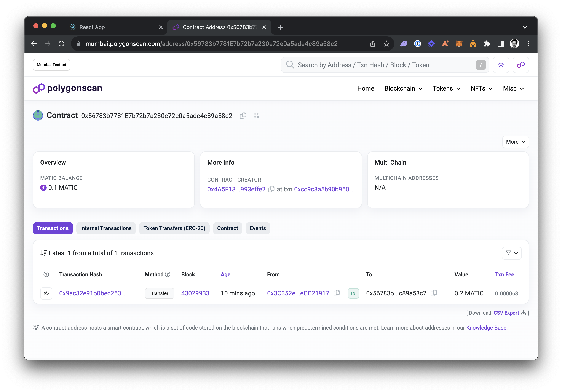Copy the contract address to clipboard
Screen dimensions: 562x392
[243, 115]
